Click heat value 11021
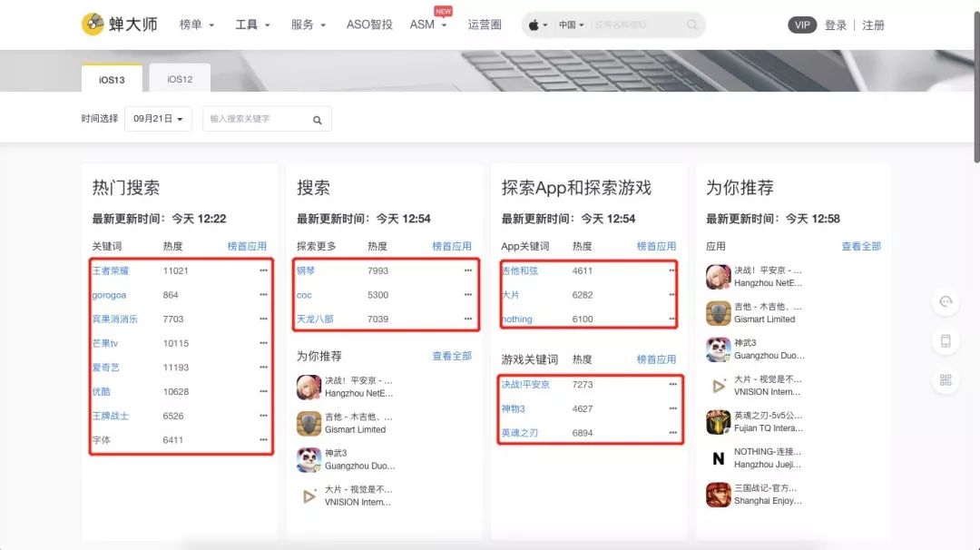This screenshot has height=550, width=980. [x=176, y=270]
